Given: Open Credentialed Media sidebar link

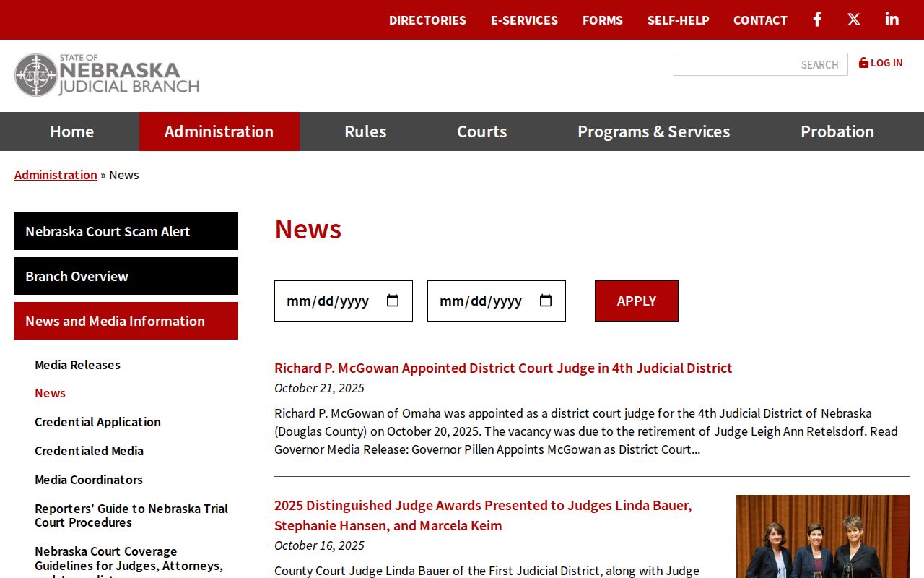Looking at the screenshot, I should [x=89, y=451].
